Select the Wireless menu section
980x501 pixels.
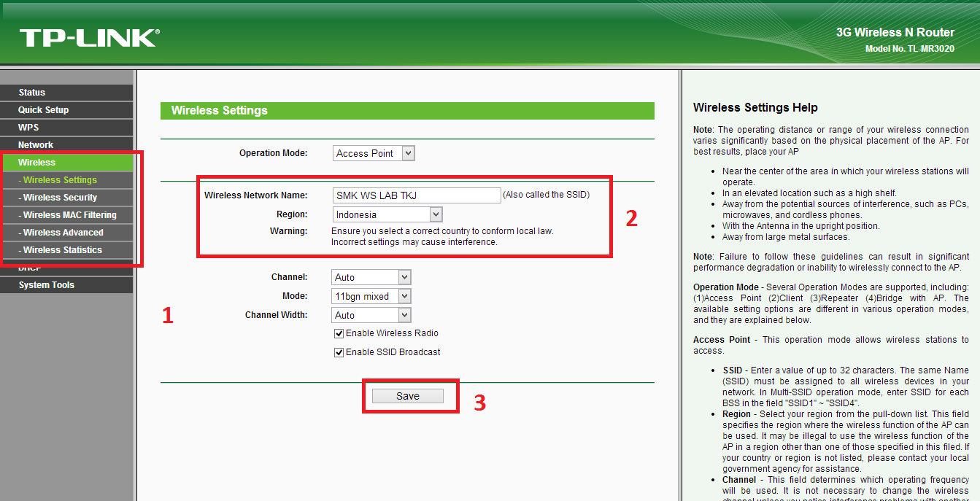pyautogui.click(x=66, y=163)
